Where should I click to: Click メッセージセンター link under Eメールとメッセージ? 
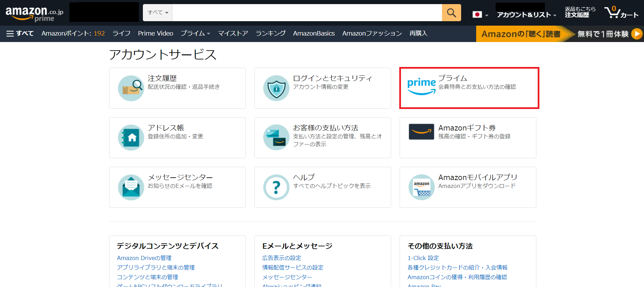[287, 277]
